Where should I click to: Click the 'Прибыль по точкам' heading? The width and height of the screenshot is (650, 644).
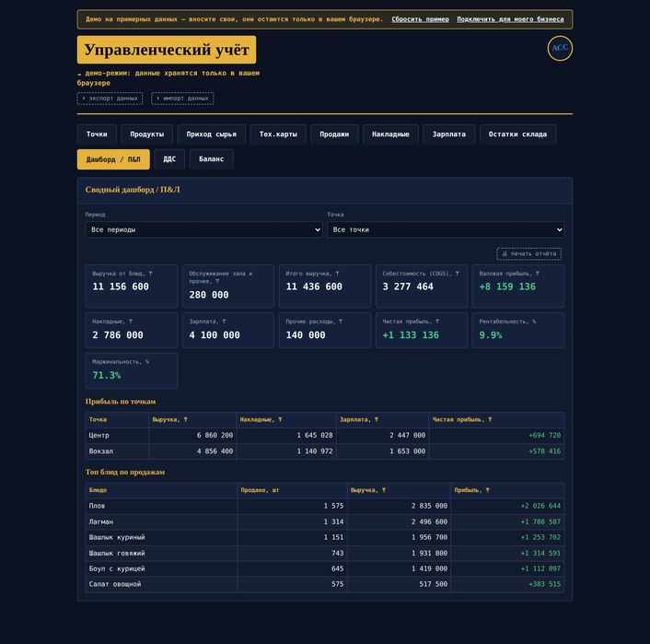coord(121,402)
